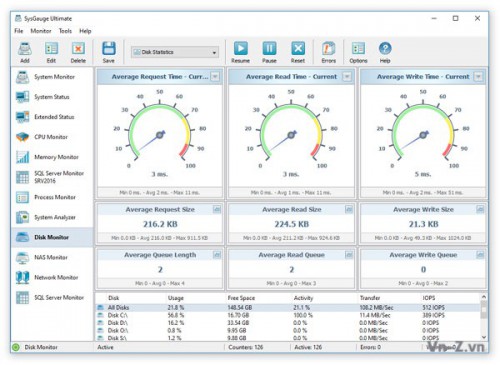Expand Average Read Time gauge dropdown
Viewport: 500px width, 365px height.
pos(347,77)
